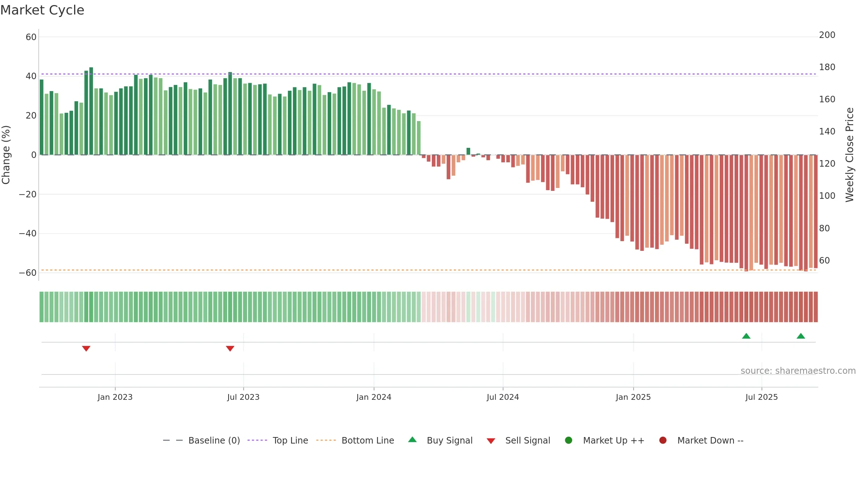Click the 140 tick on the price axis
The image size is (868, 488).
click(827, 132)
